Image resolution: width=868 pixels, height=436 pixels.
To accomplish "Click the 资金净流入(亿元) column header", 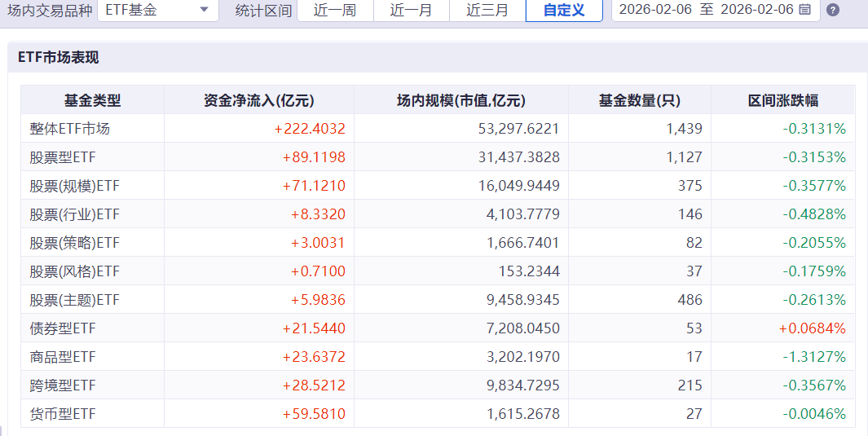I will 259,100.
